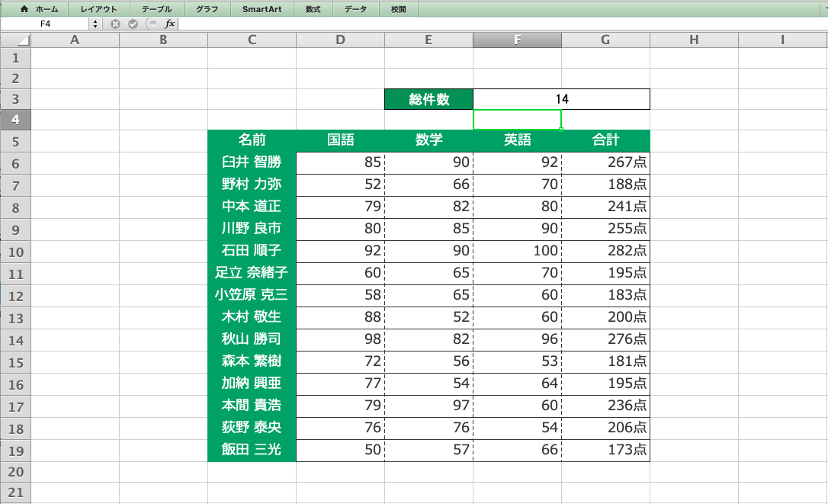The image size is (828, 504).
Task: Select column C header
Action: [x=252, y=40]
